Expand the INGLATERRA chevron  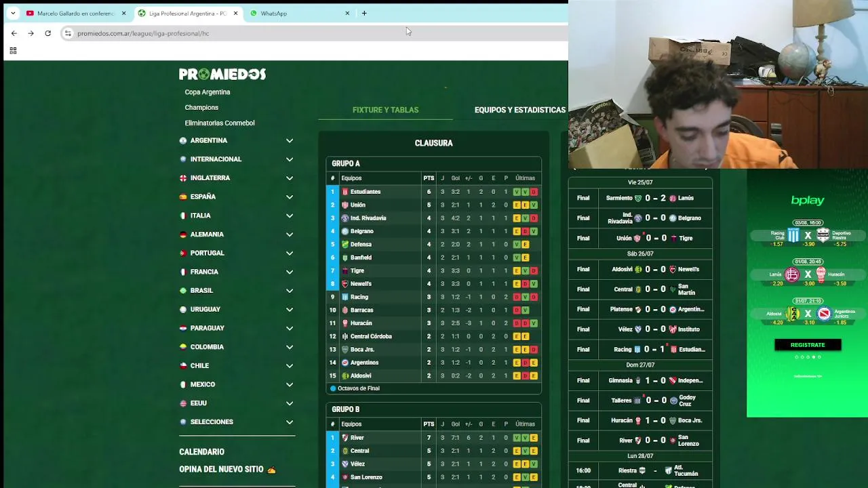(x=290, y=178)
